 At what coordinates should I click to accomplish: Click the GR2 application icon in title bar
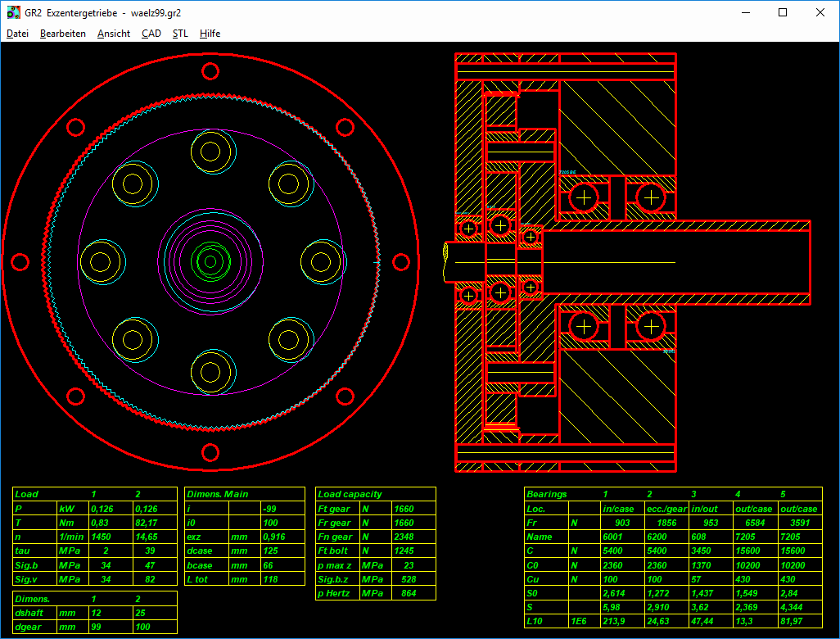click(13, 13)
